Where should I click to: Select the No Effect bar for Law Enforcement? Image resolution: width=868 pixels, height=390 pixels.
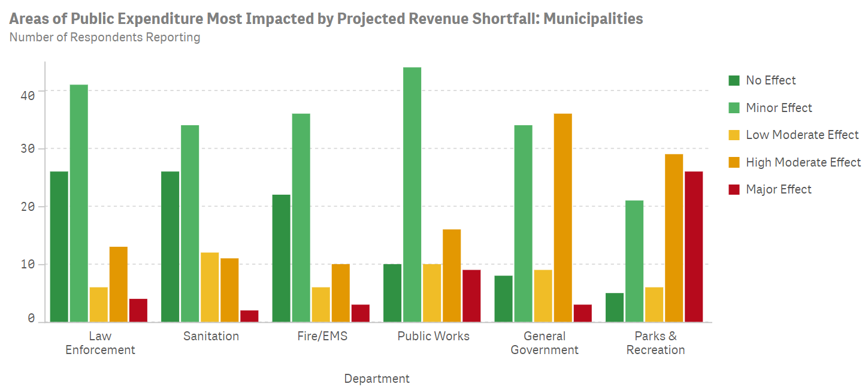(59, 247)
